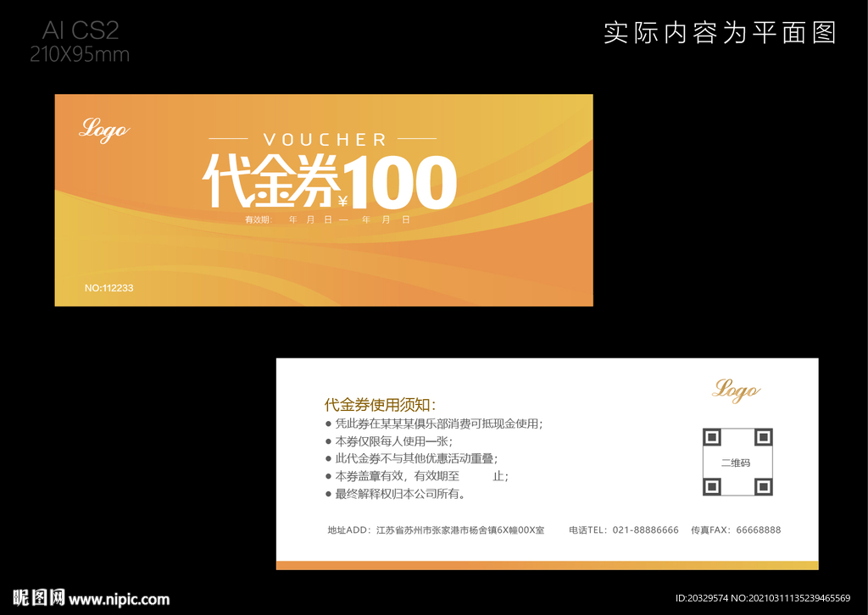Click the fax 传真FAX: 66668888
The width and height of the screenshot is (868, 615).
(736, 529)
